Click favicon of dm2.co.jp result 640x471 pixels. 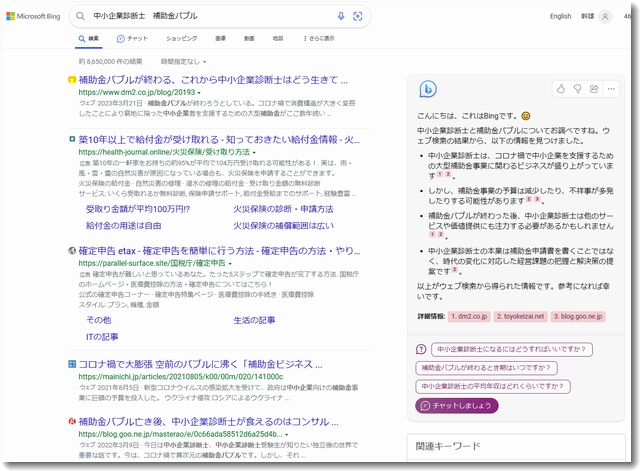72,80
